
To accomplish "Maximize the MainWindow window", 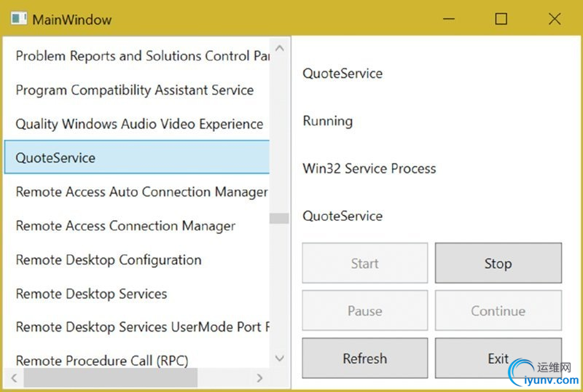I will coord(501,20).
